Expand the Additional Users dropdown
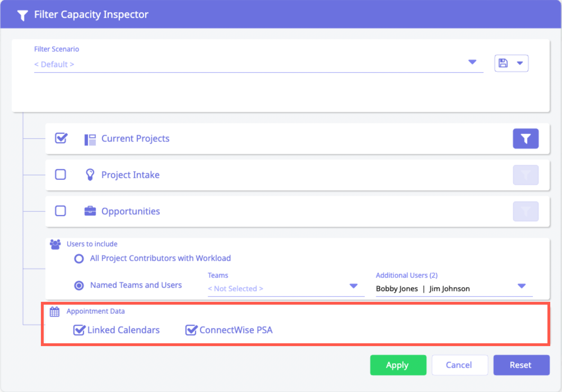Screen dimensions: 562x392 tap(521, 286)
